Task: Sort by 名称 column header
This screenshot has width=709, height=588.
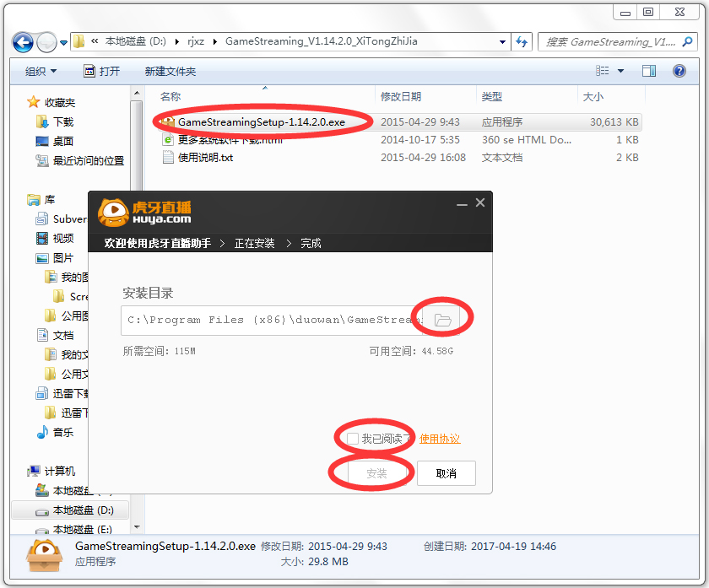Action: (170, 97)
